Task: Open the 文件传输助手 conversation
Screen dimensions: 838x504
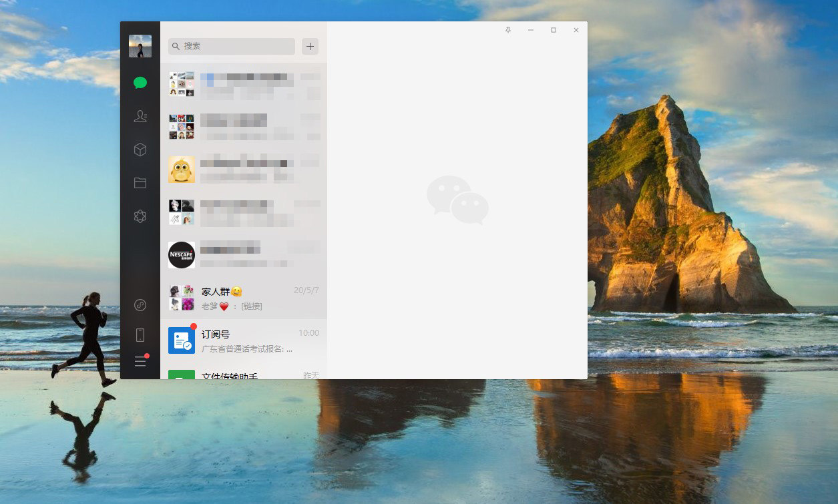Action: coord(244,374)
